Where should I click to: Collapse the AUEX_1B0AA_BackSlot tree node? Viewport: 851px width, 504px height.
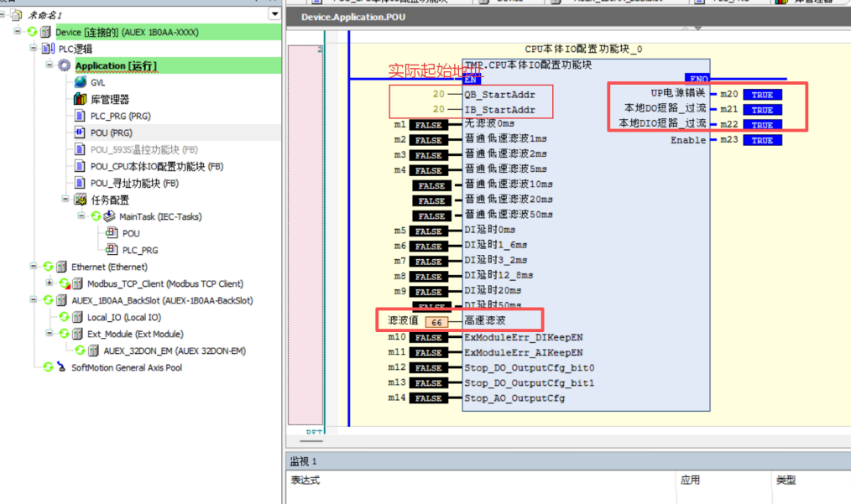click(x=34, y=299)
